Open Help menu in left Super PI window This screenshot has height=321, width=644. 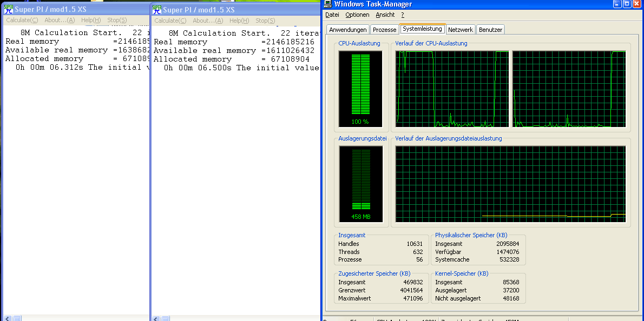(91, 20)
